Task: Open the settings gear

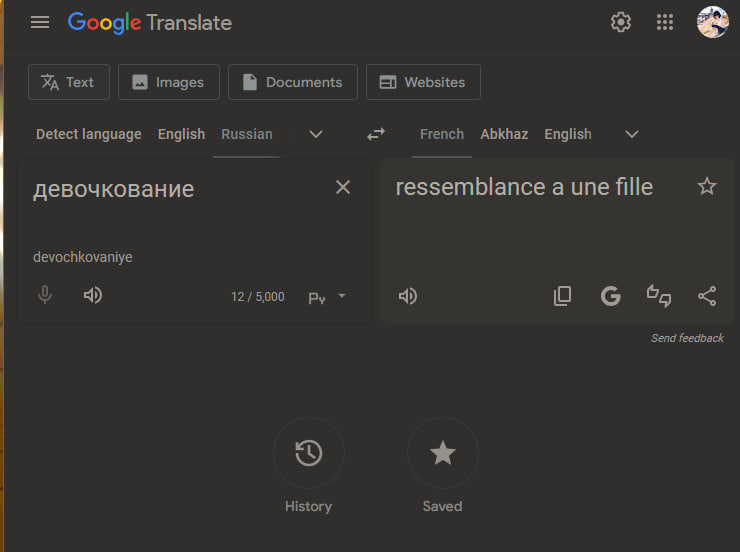Action: click(621, 22)
